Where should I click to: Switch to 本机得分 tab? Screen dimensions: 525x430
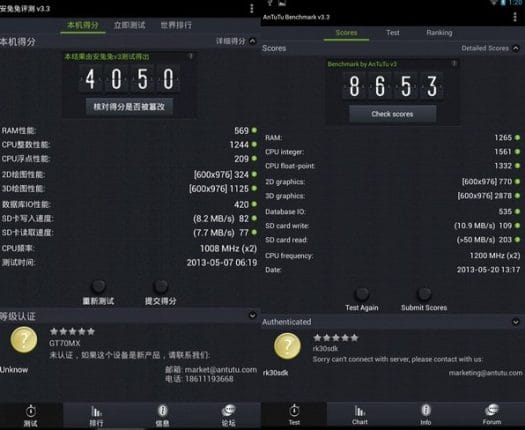(x=83, y=25)
